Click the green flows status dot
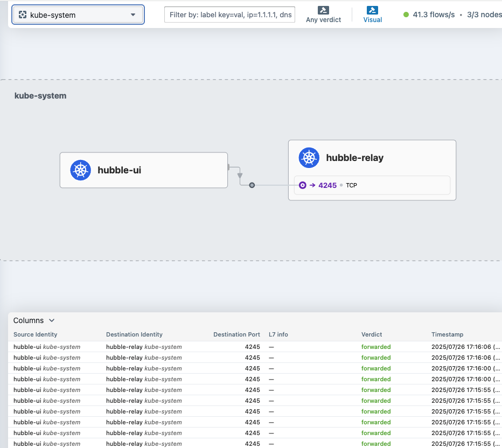The image size is (502, 448). 406,15
